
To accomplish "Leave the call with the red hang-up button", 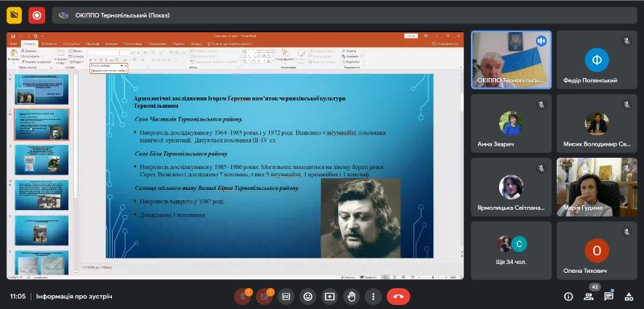I will pyautogui.click(x=398, y=296).
